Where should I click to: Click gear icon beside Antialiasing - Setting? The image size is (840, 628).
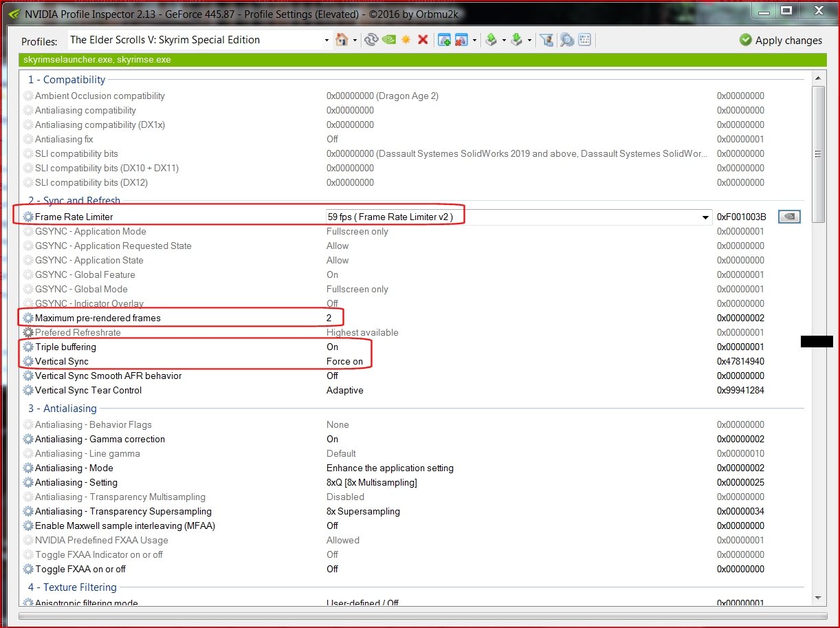click(x=28, y=482)
